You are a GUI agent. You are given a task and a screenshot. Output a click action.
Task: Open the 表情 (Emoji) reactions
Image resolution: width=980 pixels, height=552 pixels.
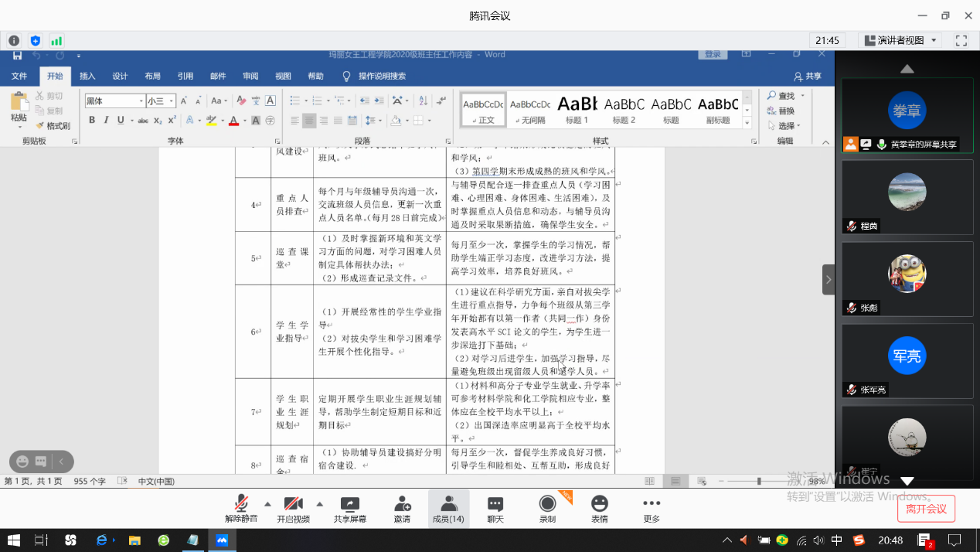pos(599,509)
